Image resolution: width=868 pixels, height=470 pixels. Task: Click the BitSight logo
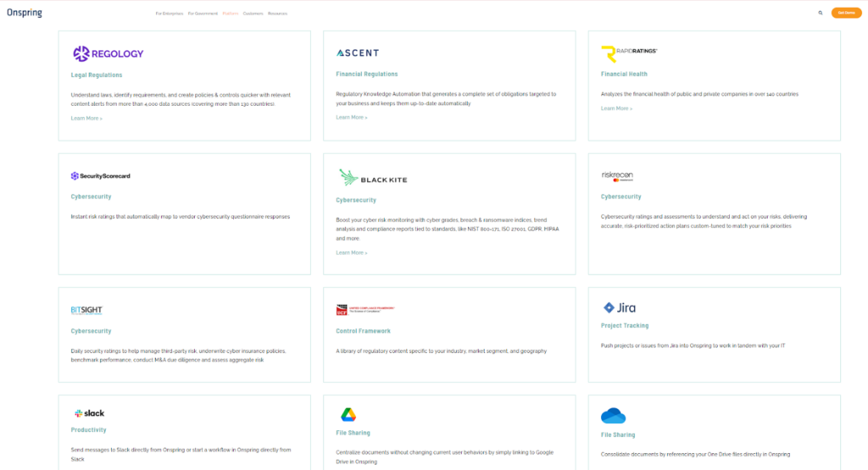pyautogui.click(x=86, y=310)
